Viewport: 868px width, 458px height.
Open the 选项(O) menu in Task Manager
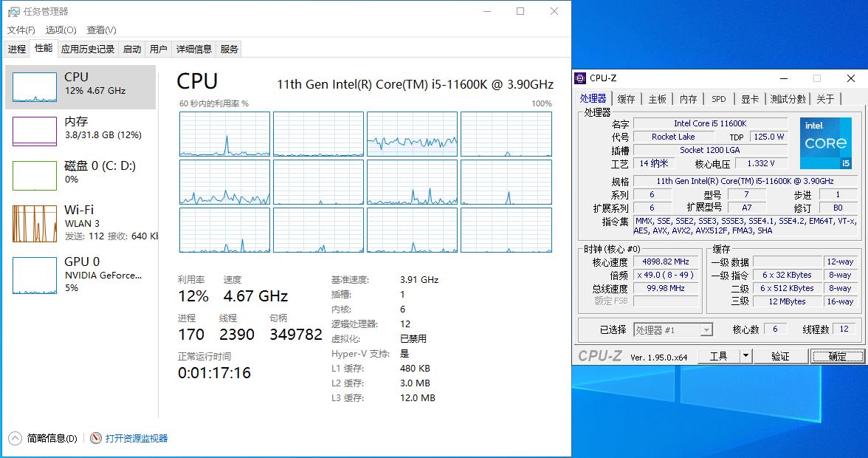pos(61,30)
